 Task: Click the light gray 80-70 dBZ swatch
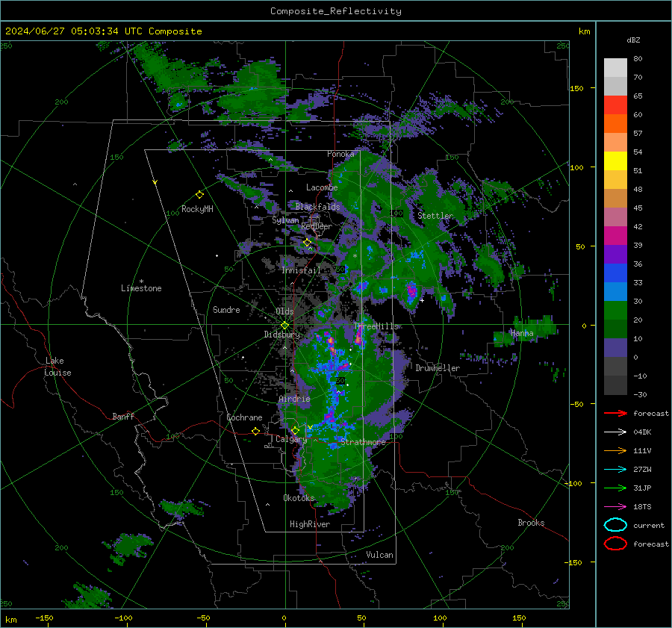click(x=615, y=68)
